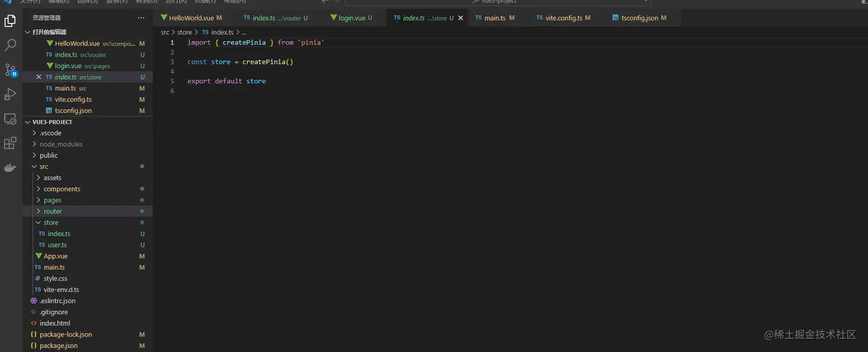Open package.json from the file tree
This screenshot has height=352, width=868.
point(57,345)
